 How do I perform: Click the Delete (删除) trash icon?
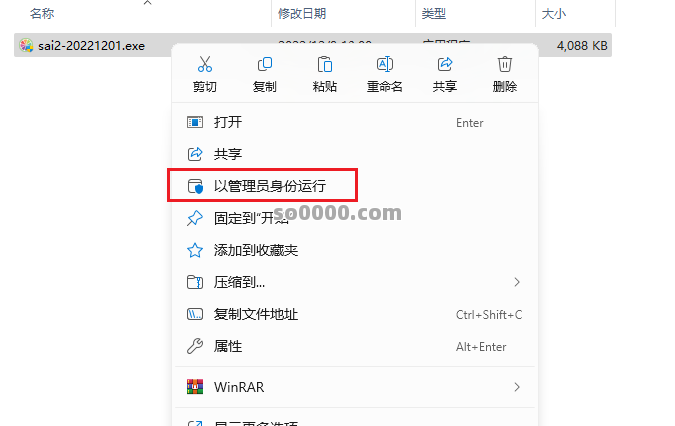coord(505,64)
